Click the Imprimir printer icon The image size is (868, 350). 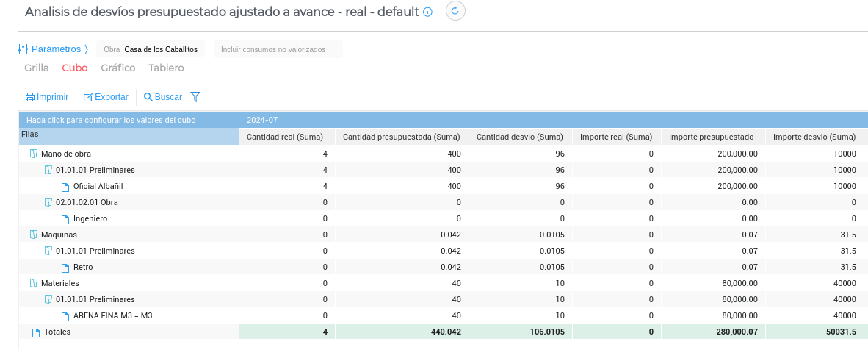(30, 97)
